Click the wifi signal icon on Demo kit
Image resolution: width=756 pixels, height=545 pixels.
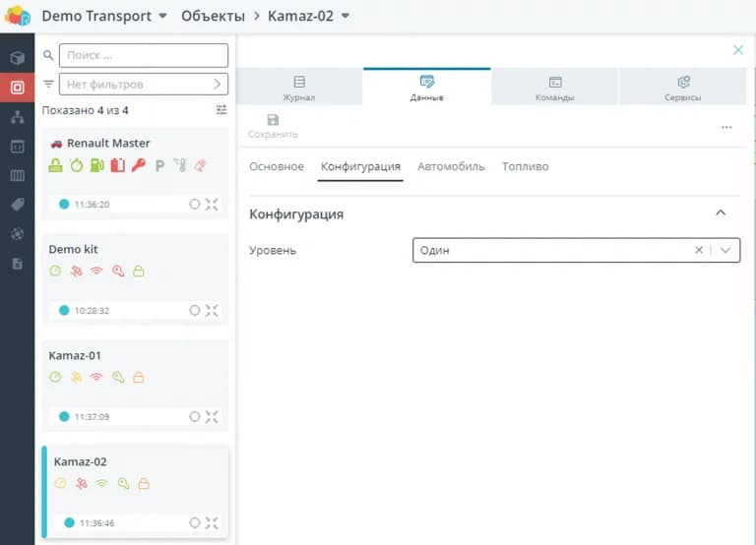(96, 272)
